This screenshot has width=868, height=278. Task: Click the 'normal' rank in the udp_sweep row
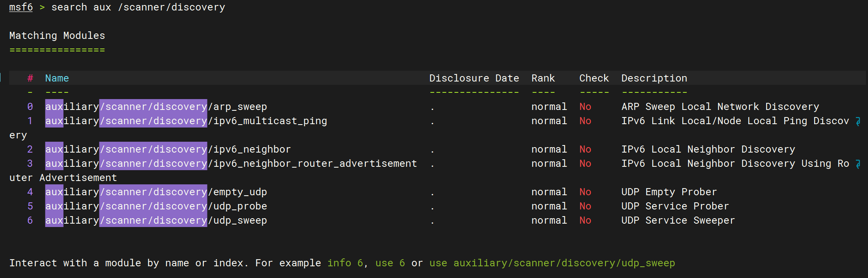point(549,220)
